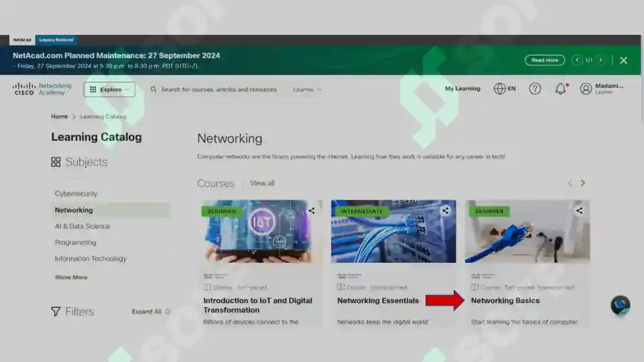
Task: Focus the course search input field
Action: (x=218, y=89)
